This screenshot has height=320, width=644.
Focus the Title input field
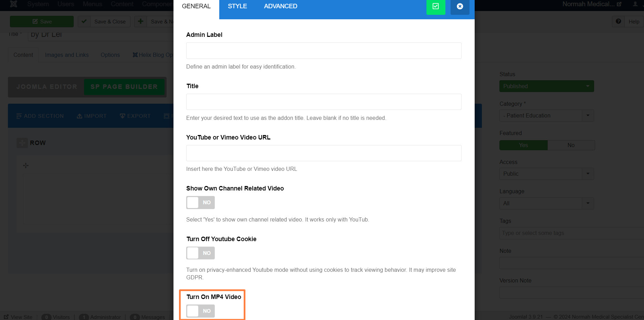tap(324, 102)
